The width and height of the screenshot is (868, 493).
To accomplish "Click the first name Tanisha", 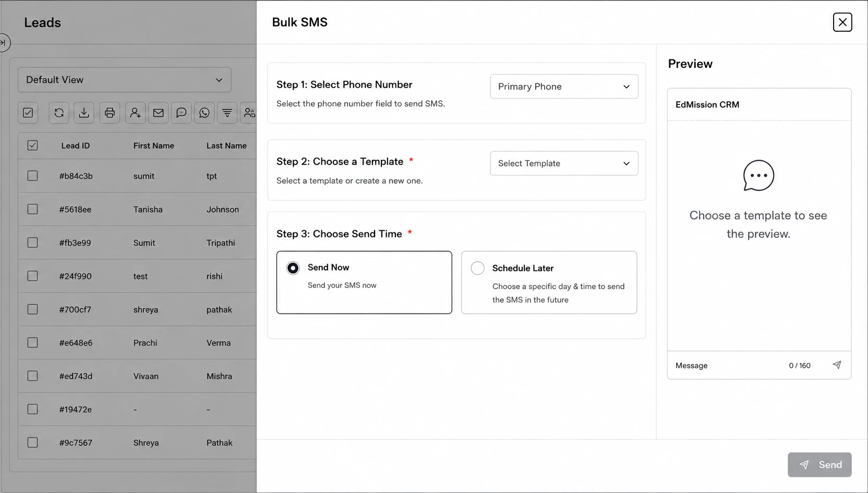I will tap(148, 209).
